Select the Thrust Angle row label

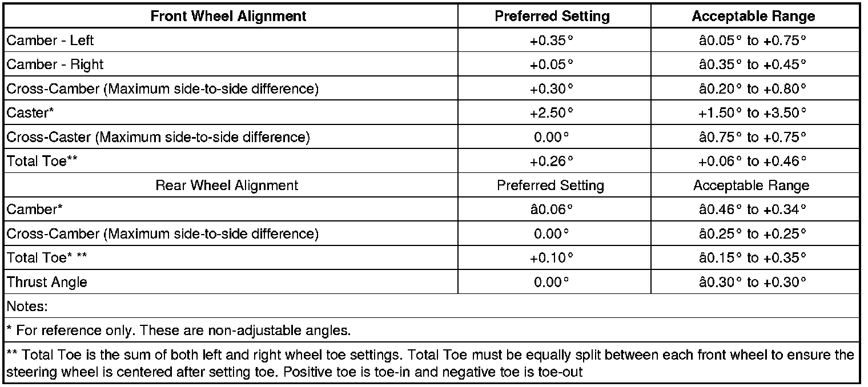pos(47,282)
